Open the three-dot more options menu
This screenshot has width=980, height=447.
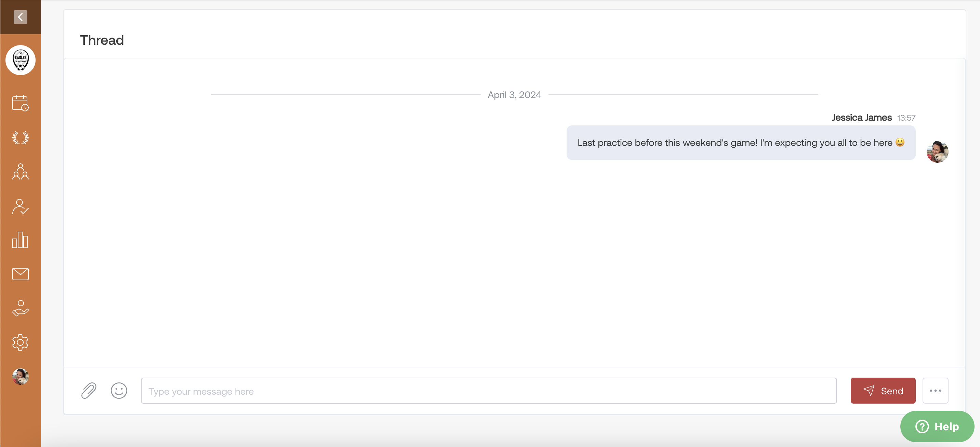[935, 390]
